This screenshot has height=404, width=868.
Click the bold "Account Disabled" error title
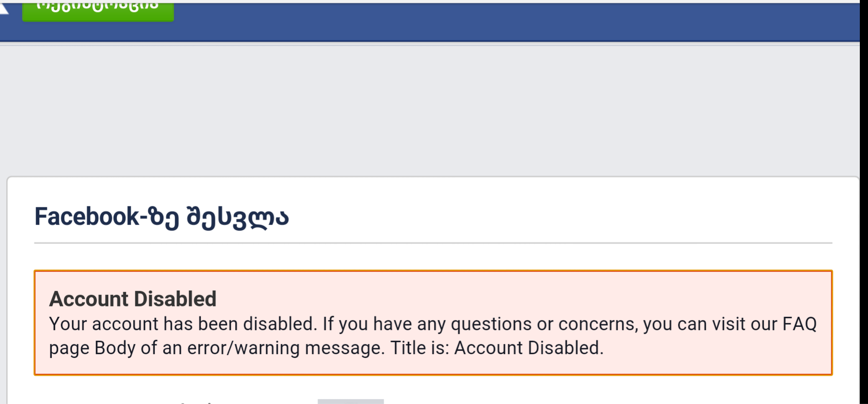click(x=133, y=299)
